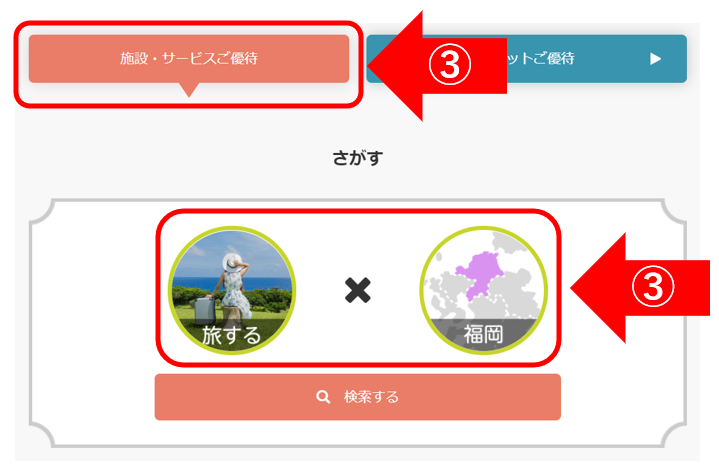Click the circled ③ on the top red arrow
Screen dimensions: 719x469
pos(450,65)
